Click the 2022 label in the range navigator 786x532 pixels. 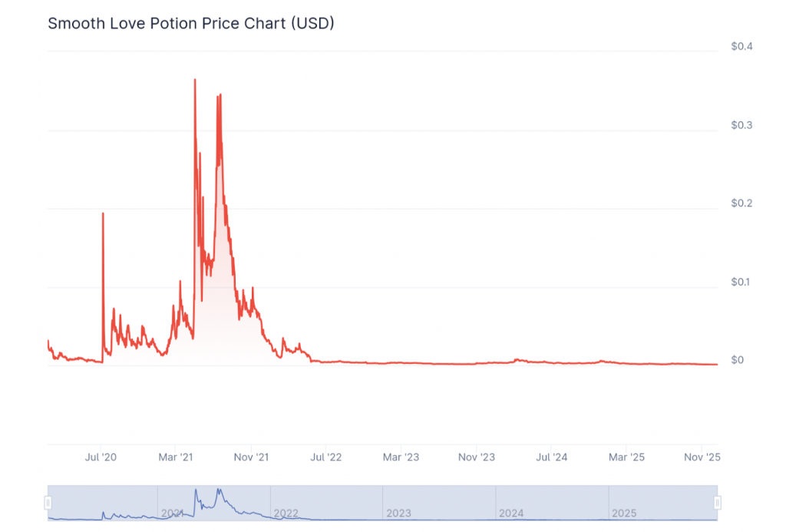coord(286,512)
